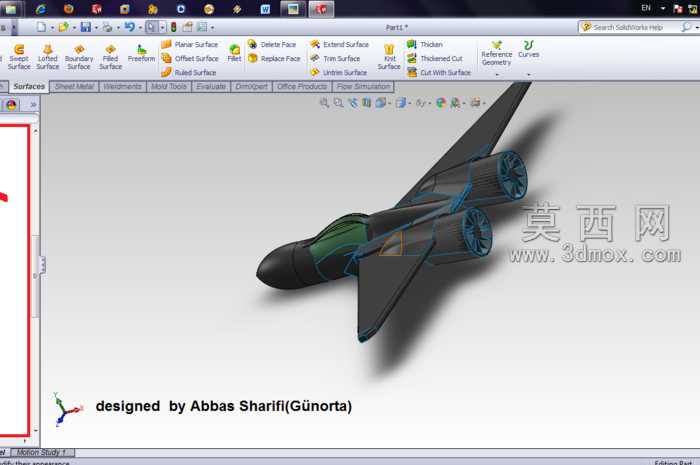
Task: Click the Thicken tool
Action: click(425, 45)
